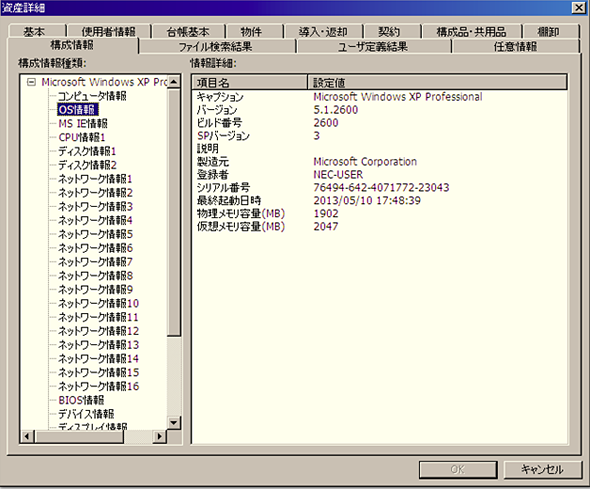
Task: Select the ビルド番号 row
Action: pyautogui.click(x=380, y=123)
